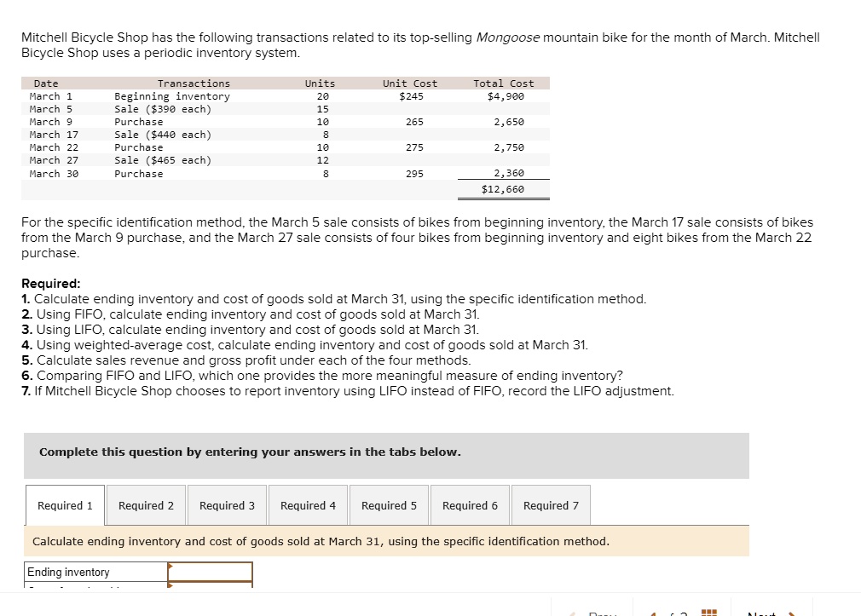Screen dimensions: 861x616
Task: Switch to the Required 5 tab
Action: 389,504
